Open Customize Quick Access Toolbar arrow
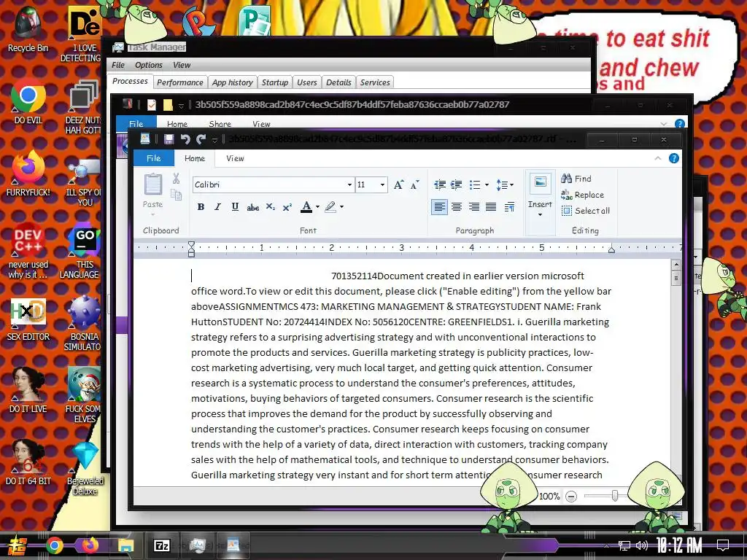Viewport: 747px width, 560px height. click(x=215, y=139)
